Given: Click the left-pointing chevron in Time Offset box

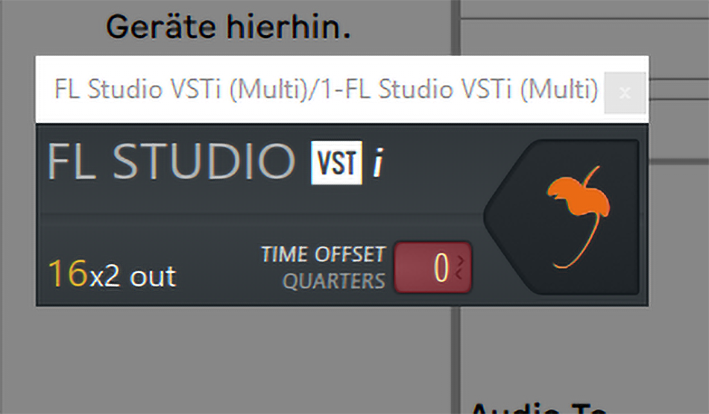Looking at the screenshot, I should tap(460, 273).
